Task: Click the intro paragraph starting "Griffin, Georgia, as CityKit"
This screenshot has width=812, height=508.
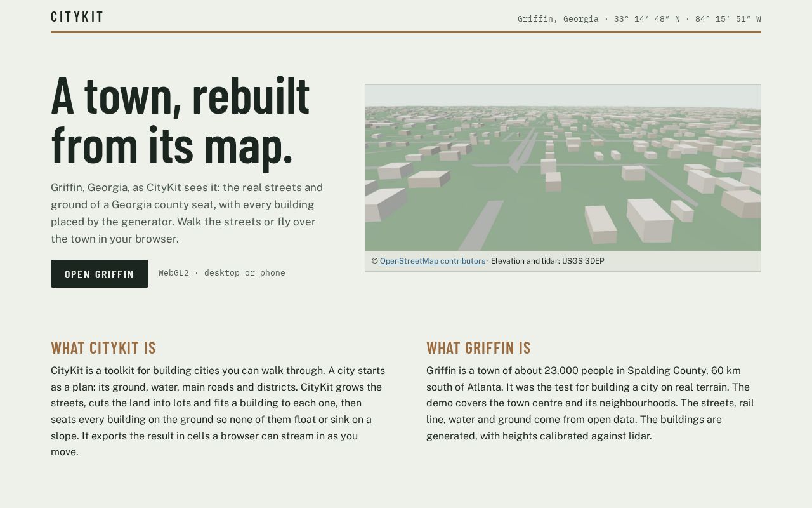Action: coord(187,213)
